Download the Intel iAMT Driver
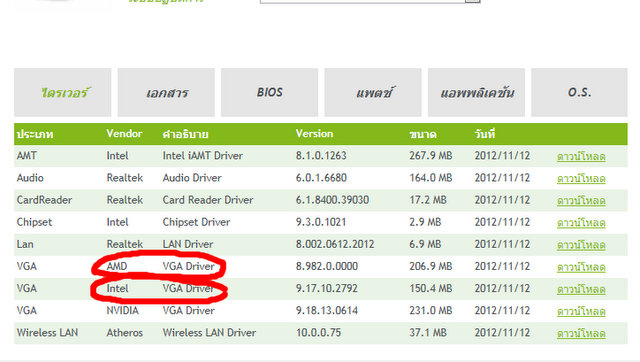Viewport: 640px width, 362px height. [x=581, y=156]
